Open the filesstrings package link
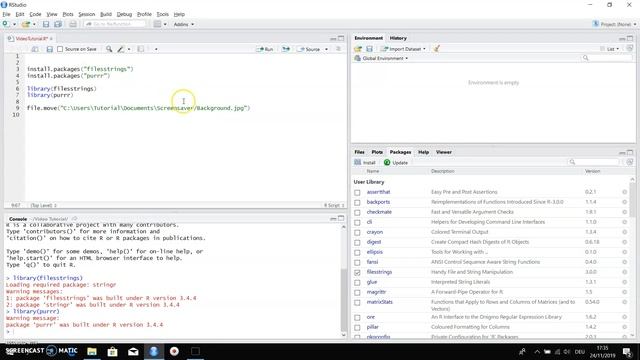 [379, 272]
